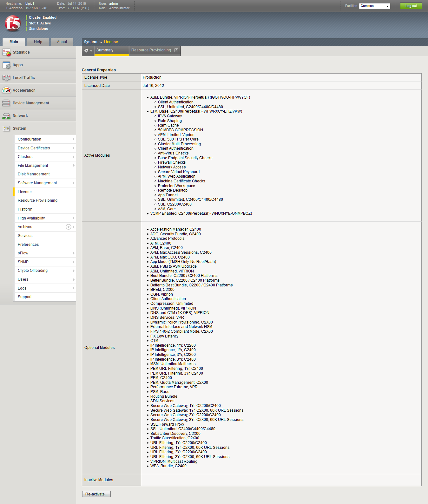Switch to the About tab
Screen dimensions: 428x504
(x=62, y=42)
